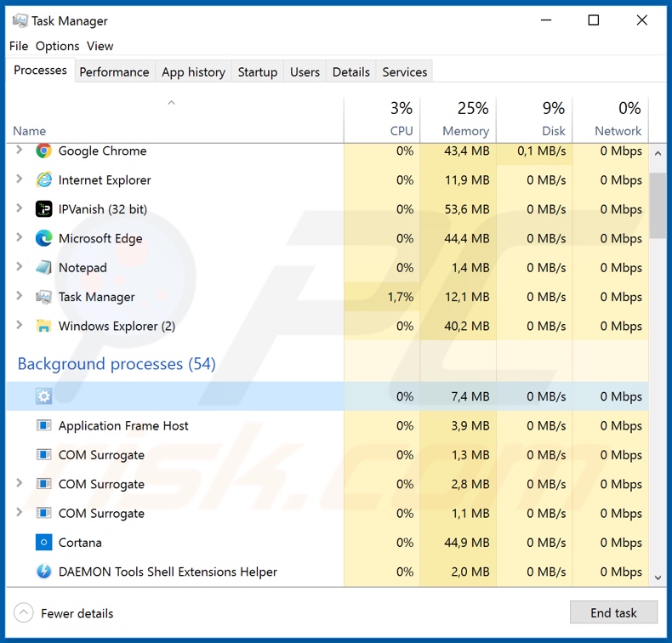Click the Microsoft Edge process icon
This screenshot has height=643, width=672.
click(43, 238)
